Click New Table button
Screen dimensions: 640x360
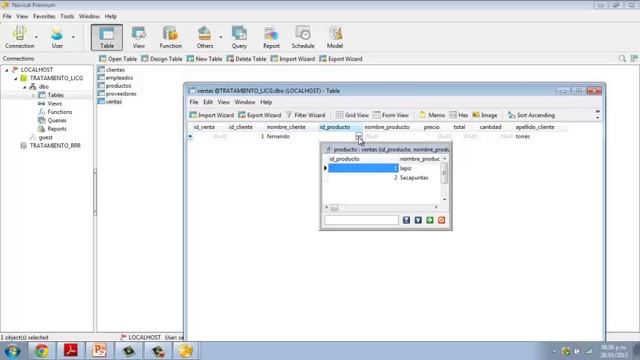204,59
